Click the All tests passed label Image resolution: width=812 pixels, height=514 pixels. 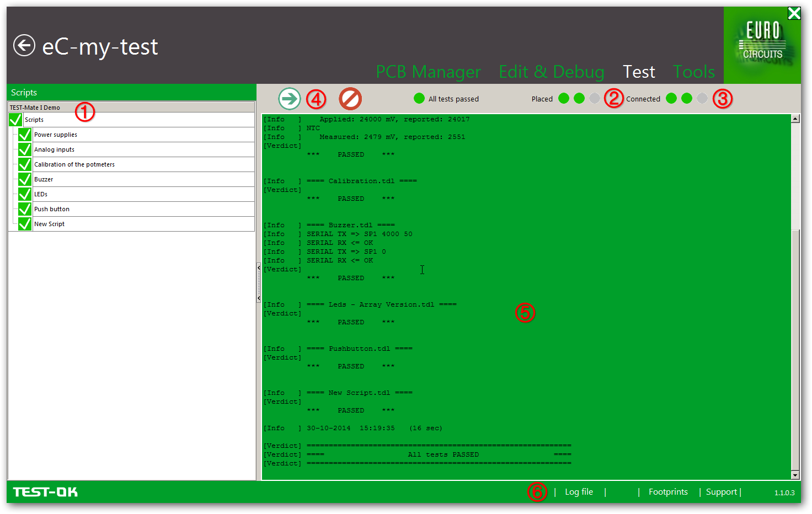(x=453, y=99)
